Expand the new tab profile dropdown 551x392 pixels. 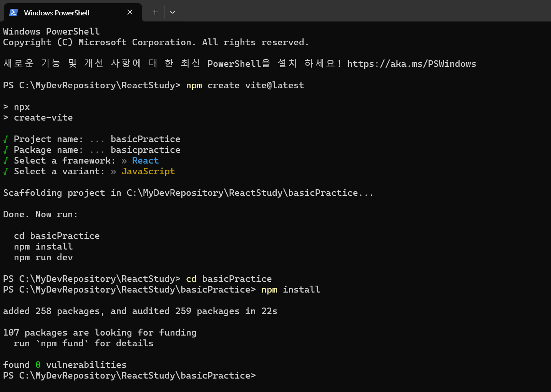point(173,12)
